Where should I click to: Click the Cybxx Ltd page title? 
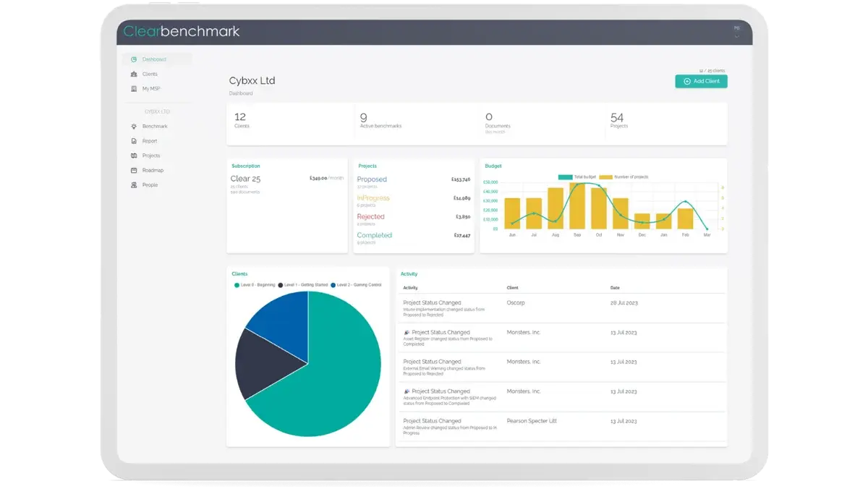click(252, 81)
